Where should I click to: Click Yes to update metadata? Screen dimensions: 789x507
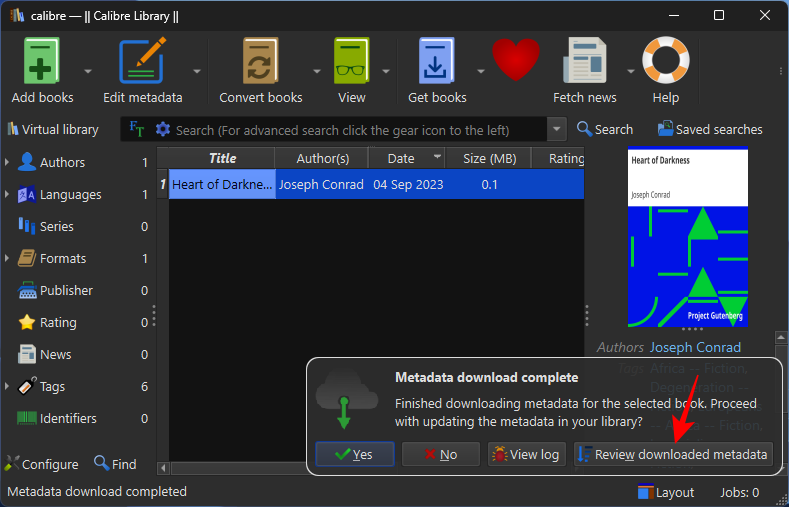click(x=355, y=454)
